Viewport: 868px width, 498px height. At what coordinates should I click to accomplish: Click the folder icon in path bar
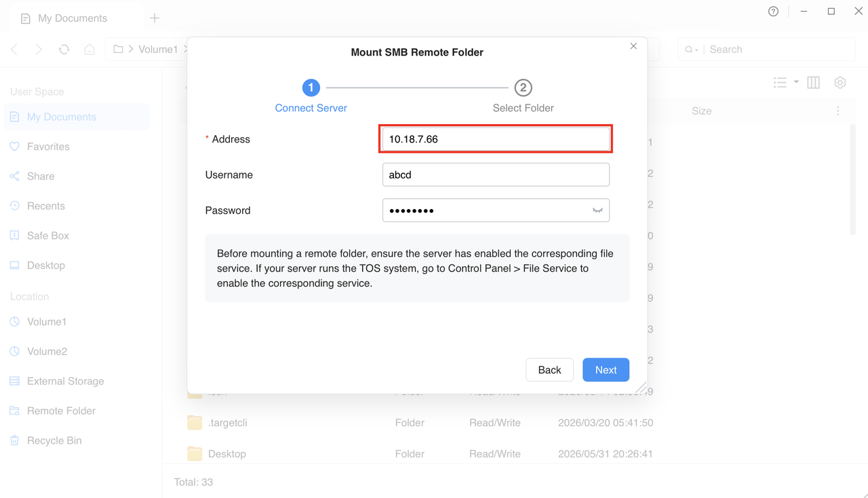coord(118,50)
